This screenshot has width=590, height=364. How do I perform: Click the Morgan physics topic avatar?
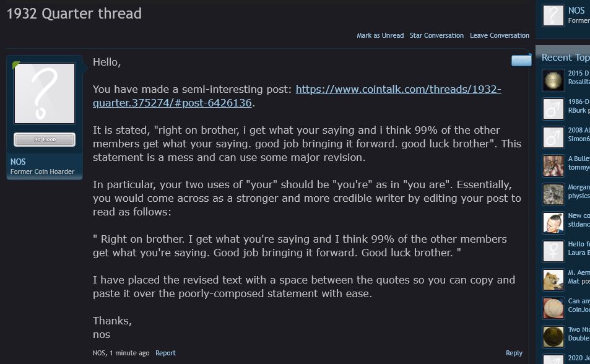coord(553,194)
